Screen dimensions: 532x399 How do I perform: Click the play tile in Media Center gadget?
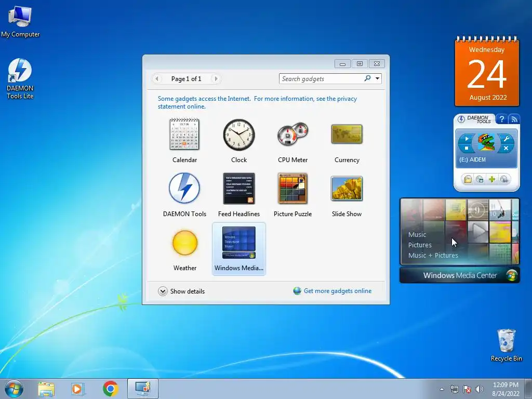pyautogui.click(x=478, y=232)
